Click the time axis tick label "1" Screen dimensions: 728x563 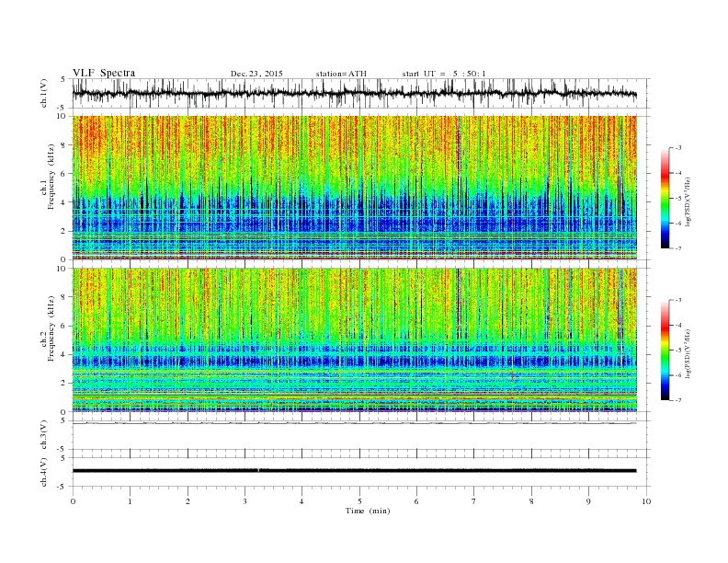[x=130, y=501]
